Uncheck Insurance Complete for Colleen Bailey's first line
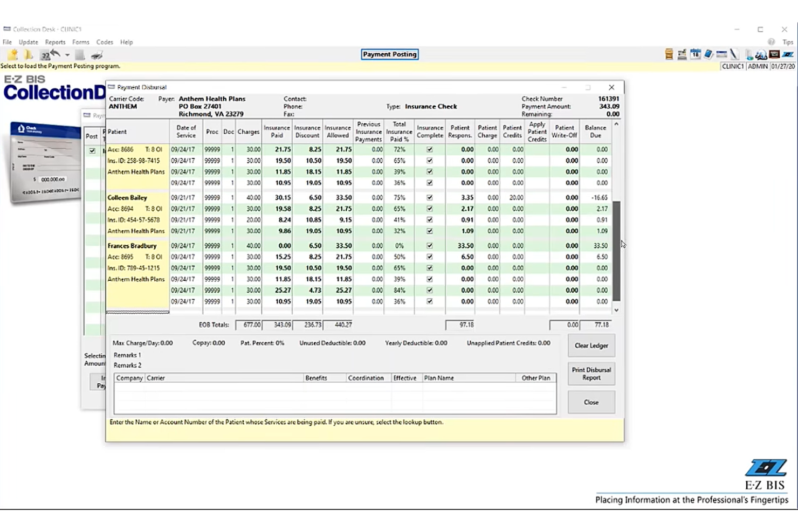This screenshot has width=798, height=532. click(430, 198)
